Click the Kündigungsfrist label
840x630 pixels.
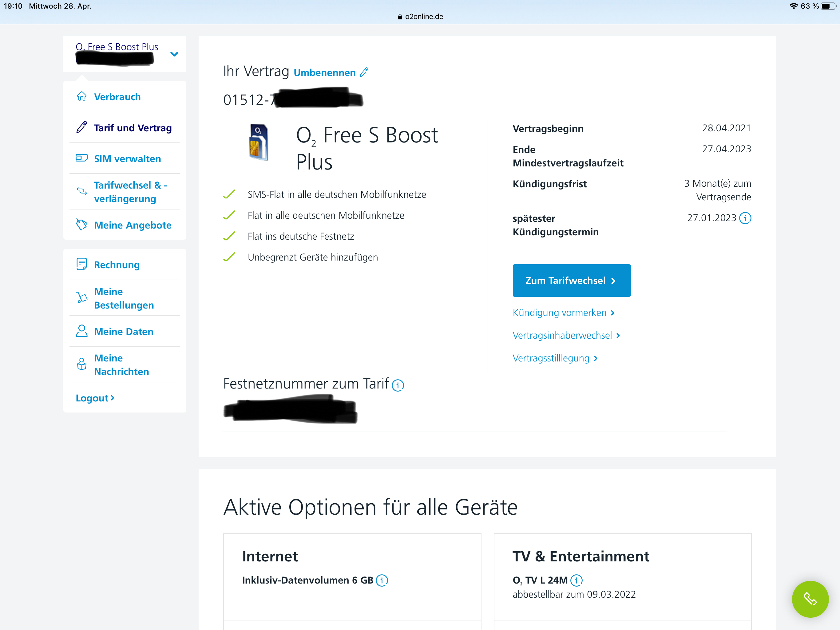coord(549,184)
